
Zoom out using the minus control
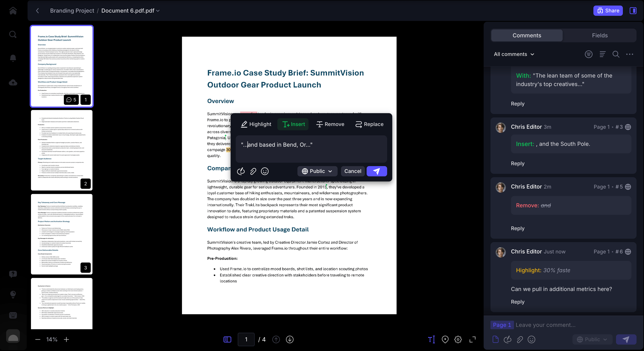[x=38, y=339]
